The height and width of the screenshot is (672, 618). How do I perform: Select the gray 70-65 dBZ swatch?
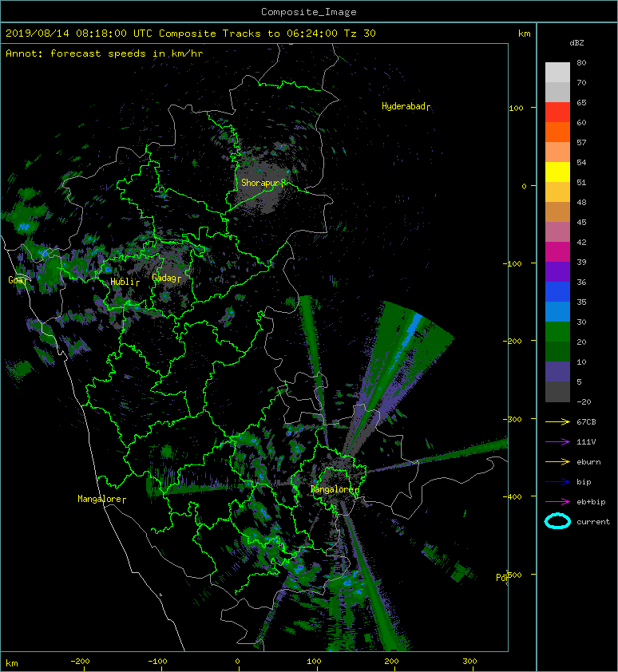pos(557,92)
